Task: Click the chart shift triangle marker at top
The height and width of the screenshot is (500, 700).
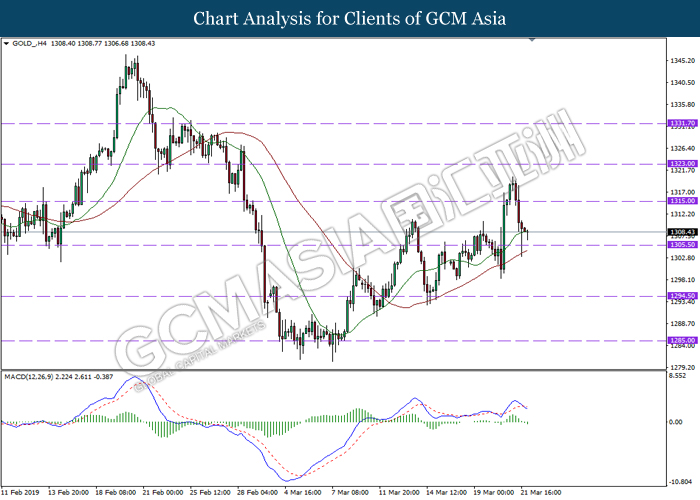Action: tap(532, 40)
